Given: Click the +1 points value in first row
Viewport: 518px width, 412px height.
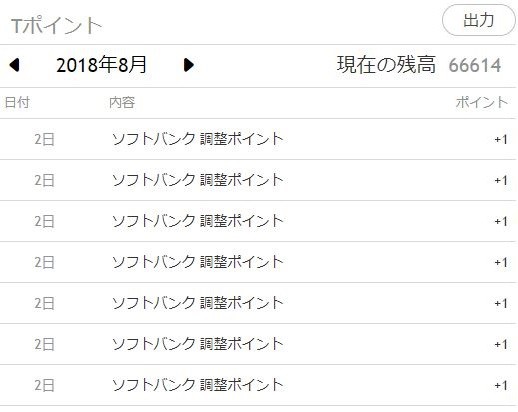Looking at the screenshot, I should pyautogui.click(x=501, y=139).
